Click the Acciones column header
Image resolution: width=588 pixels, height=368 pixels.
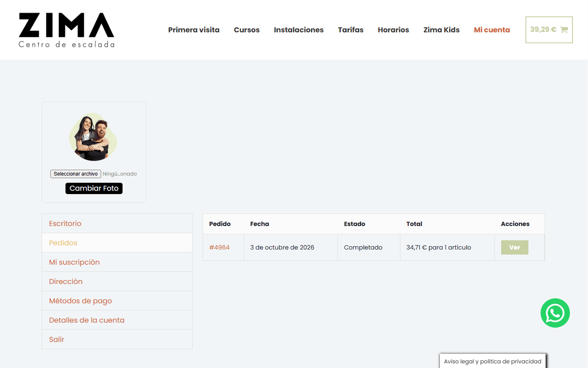point(515,224)
